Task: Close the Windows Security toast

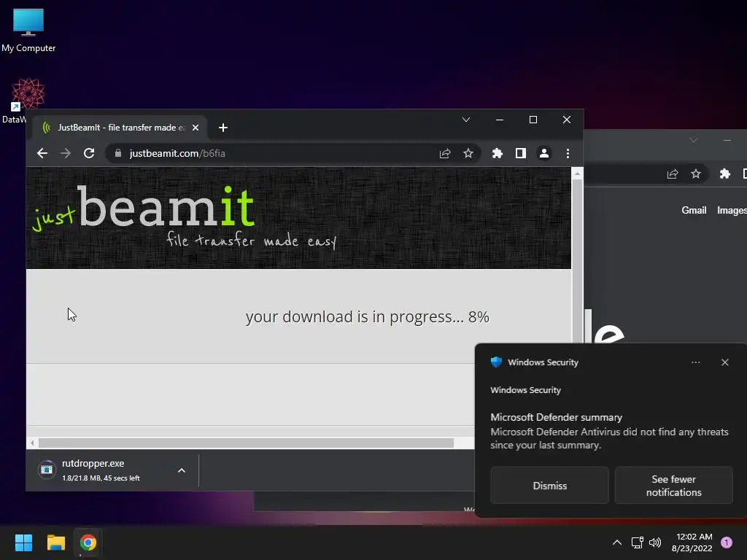Action: click(x=725, y=362)
